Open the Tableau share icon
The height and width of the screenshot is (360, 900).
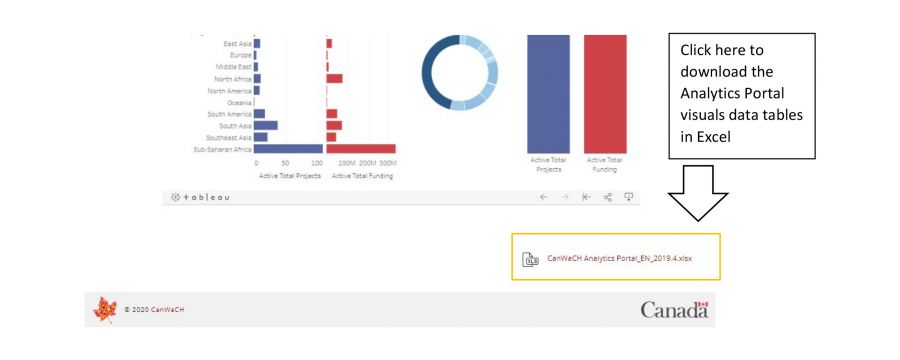pos(608,197)
